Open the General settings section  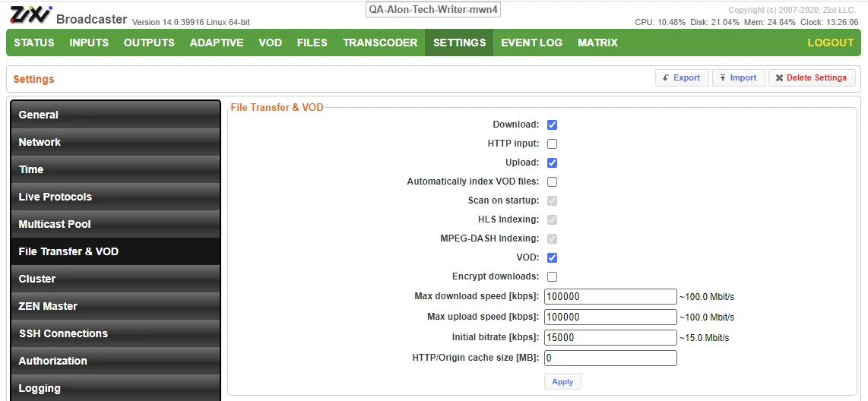pyautogui.click(x=115, y=115)
